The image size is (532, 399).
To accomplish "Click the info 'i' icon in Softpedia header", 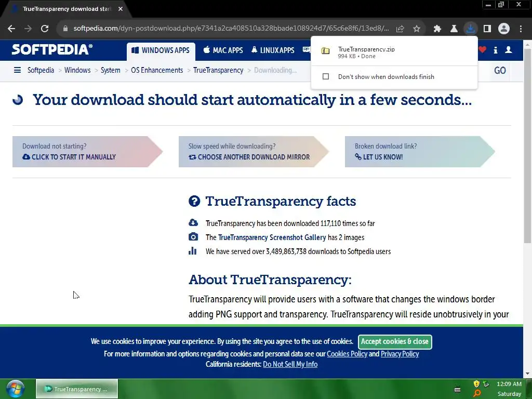I will pyautogui.click(x=495, y=50).
